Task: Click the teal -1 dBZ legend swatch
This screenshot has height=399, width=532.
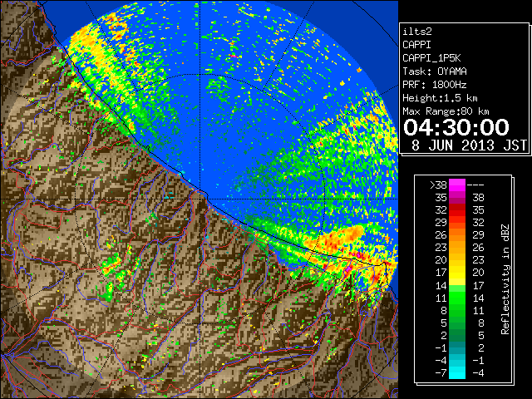Action: [457, 347]
